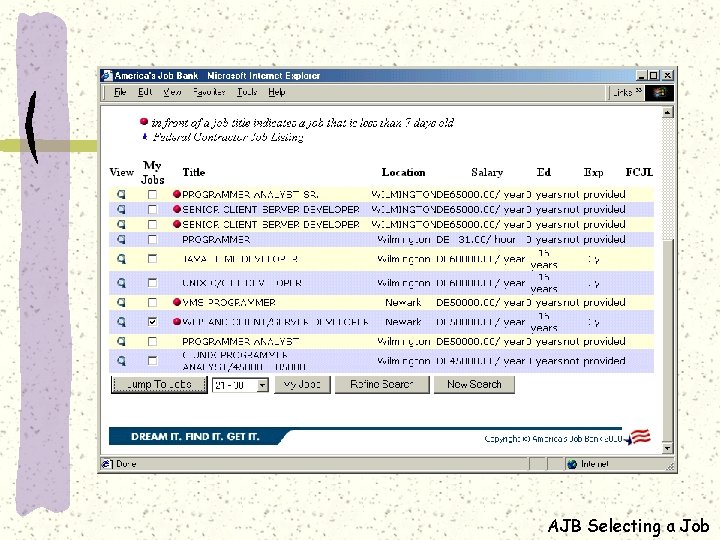Click scrollbar down arrow
This screenshot has height=540, width=720.
668,448
